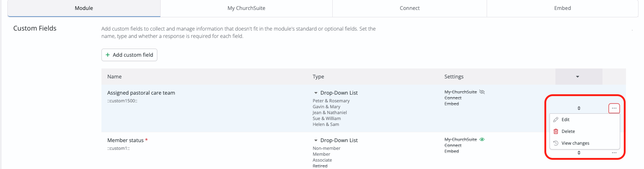Click the reorder handle on Assigned pastoral care team

(x=579, y=108)
